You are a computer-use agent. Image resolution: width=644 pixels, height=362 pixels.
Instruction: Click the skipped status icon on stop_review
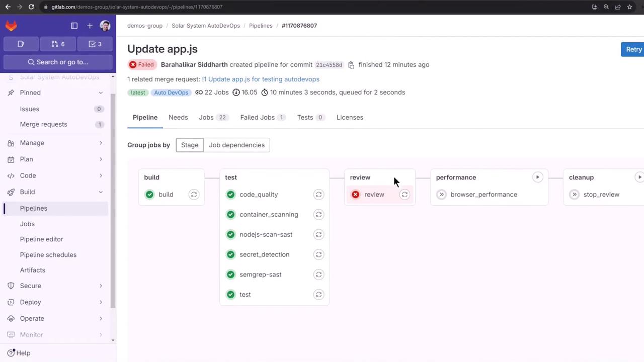click(574, 195)
